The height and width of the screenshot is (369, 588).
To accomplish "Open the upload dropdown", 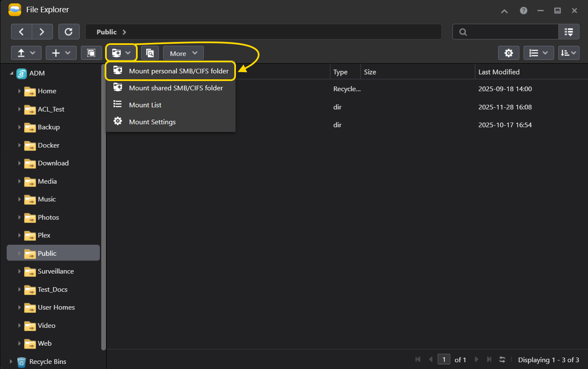I will pos(26,53).
